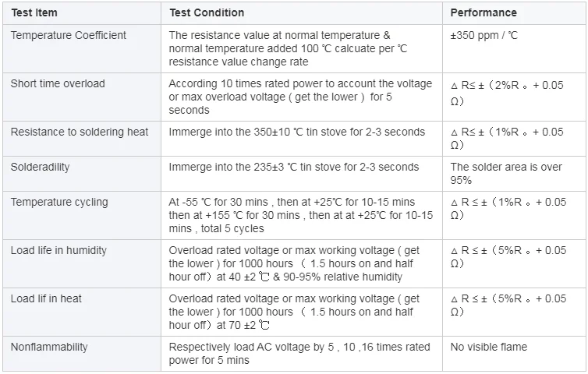Click the "No visible flame" performance cell
The width and height of the screenshot is (588, 374).
(489, 347)
